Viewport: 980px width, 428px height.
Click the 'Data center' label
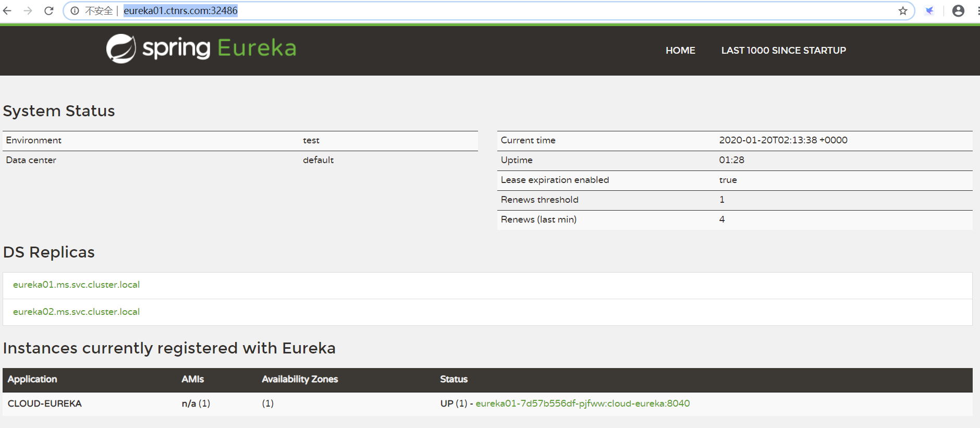coord(31,160)
